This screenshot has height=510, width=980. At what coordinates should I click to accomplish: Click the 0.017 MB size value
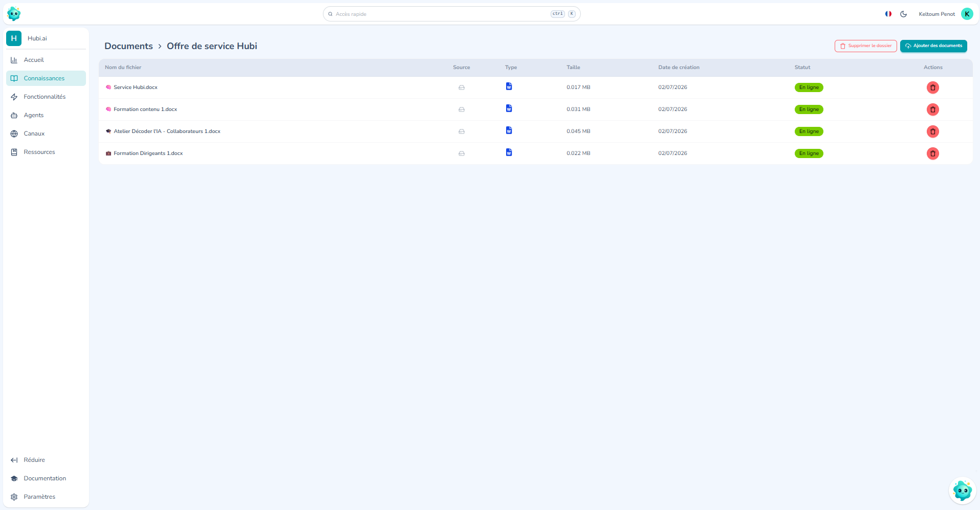tap(578, 87)
